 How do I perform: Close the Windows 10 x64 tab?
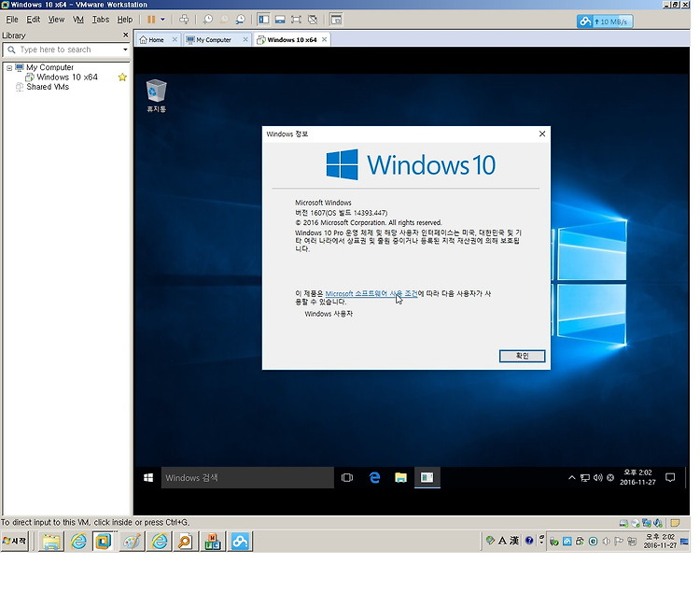325,40
